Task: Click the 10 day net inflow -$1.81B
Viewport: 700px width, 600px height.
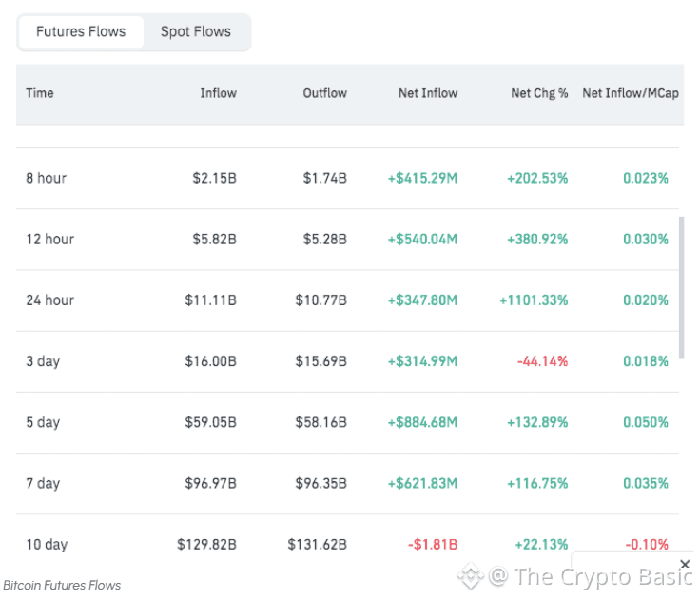Action: (x=432, y=544)
